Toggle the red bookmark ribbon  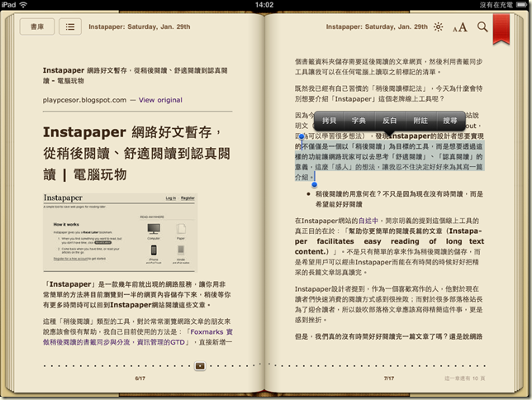(501, 29)
